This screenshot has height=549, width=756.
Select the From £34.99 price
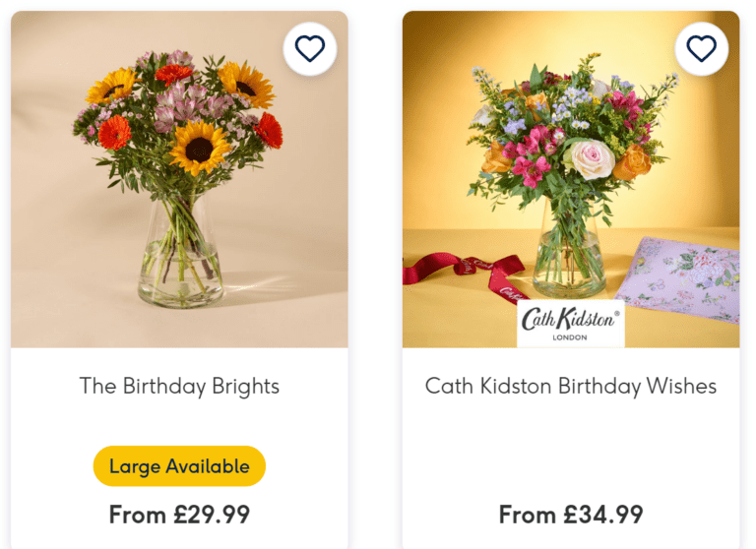(x=571, y=515)
